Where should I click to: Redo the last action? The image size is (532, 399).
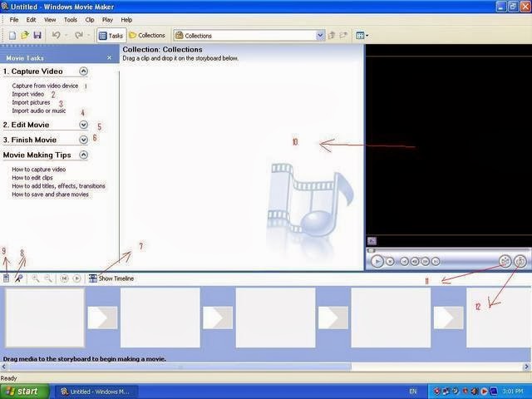pyautogui.click(x=79, y=35)
